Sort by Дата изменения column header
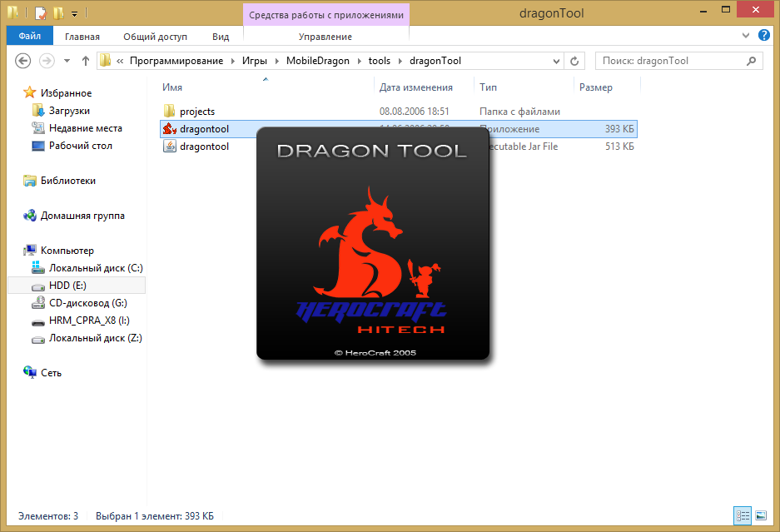This screenshot has height=532, width=780. [x=416, y=87]
